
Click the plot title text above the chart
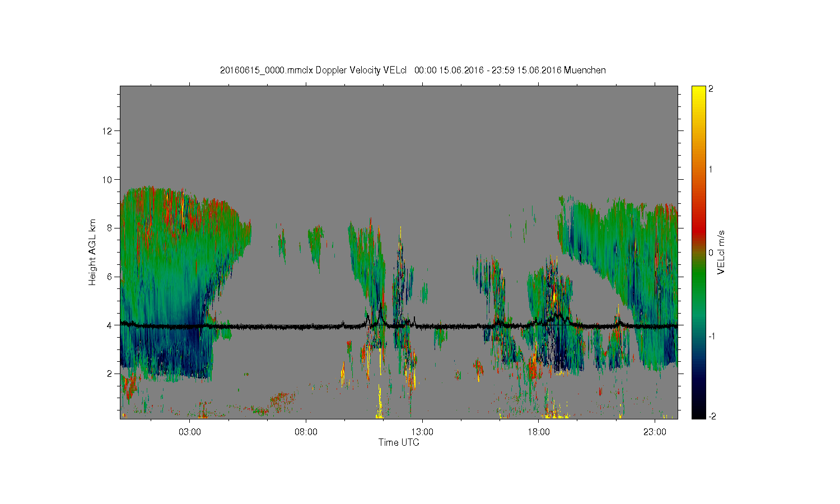[x=413, y=70]
